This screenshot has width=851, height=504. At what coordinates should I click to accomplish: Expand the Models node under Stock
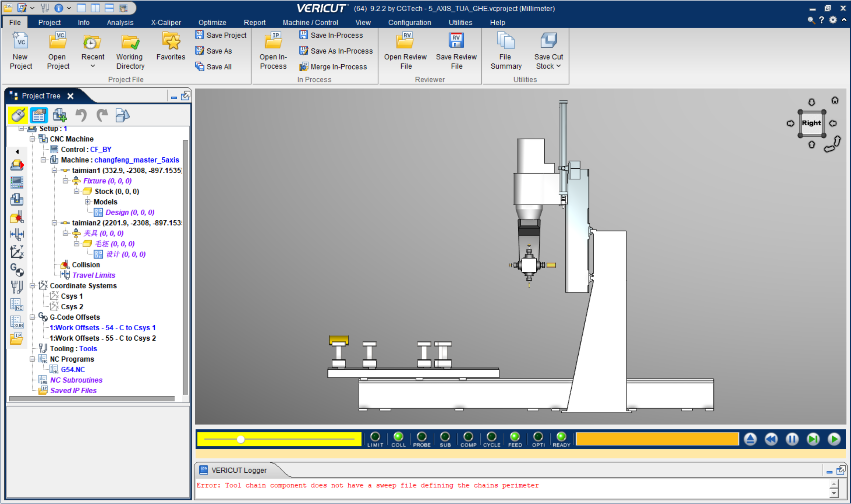point(87,202)
